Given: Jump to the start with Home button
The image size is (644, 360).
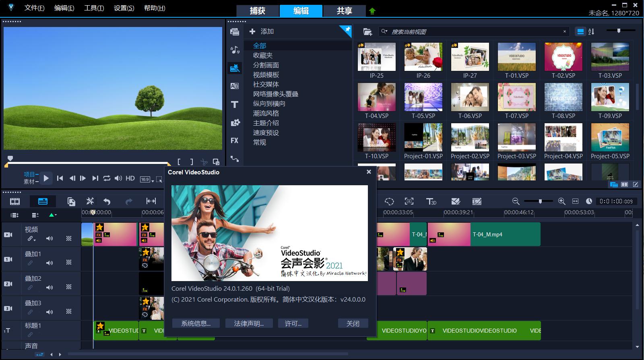Looking at the screenshot, I should click(x=60, y=178).
